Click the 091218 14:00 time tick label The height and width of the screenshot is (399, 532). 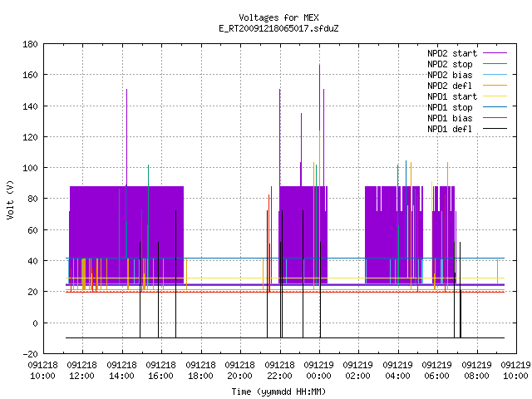(121, 371)
